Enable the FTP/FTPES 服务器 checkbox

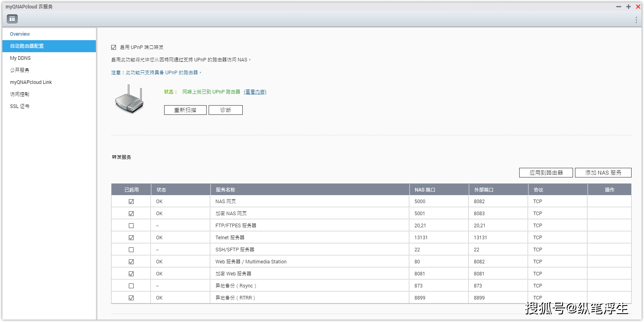(131, 226)
